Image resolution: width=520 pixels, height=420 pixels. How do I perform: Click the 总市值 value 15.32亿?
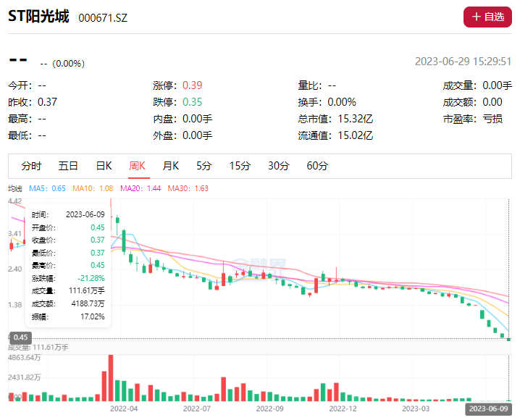tap(356, 119)
